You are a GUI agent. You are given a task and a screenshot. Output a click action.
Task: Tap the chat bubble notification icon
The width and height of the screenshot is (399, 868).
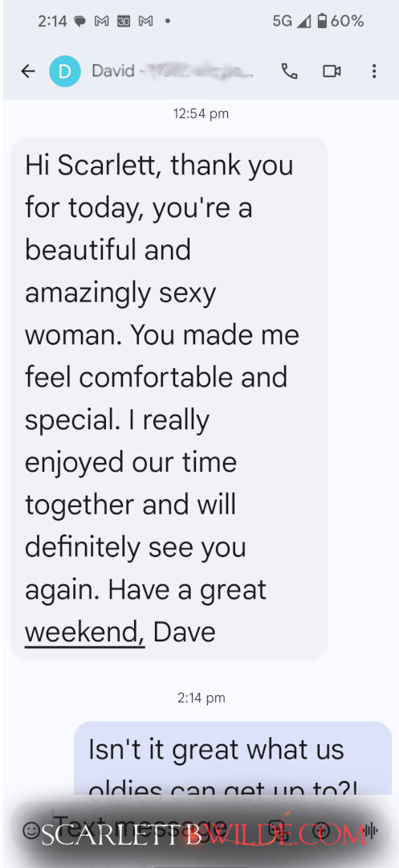click(80, 22)
